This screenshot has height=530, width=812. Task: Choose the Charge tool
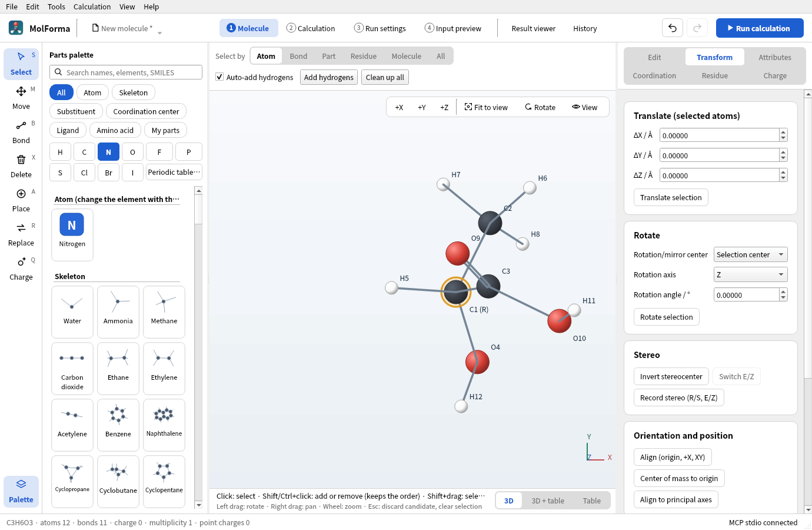pos(21,269)
